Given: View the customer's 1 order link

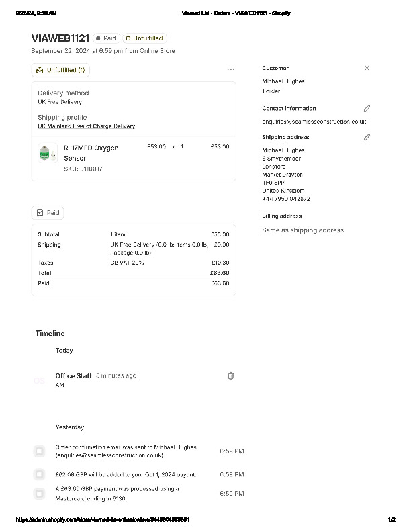Looking at the screenshot, I should [x=271, y=91].
